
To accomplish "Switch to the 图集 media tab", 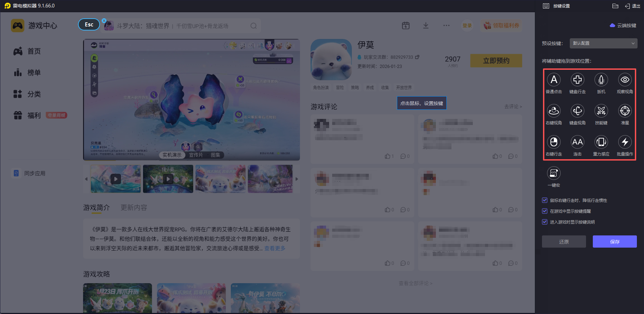I will tap(215, 155).
